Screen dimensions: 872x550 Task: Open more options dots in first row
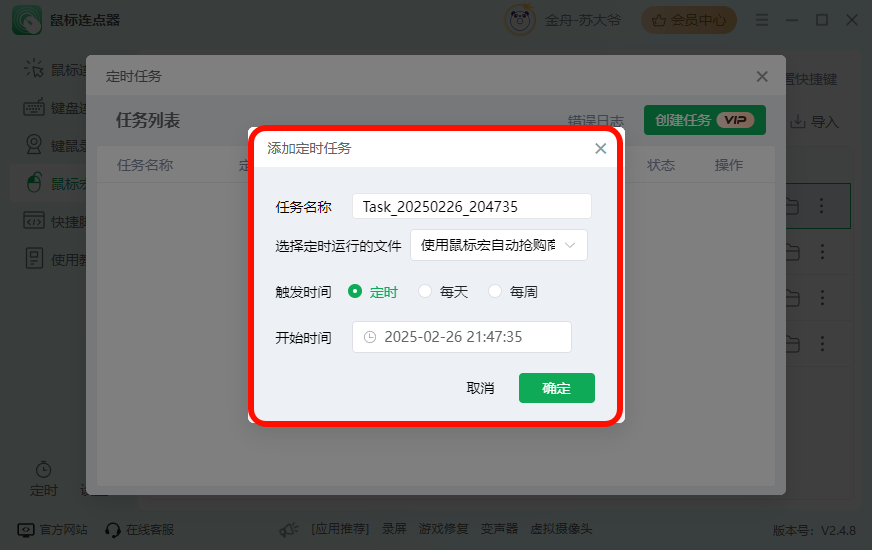point(821,206)
